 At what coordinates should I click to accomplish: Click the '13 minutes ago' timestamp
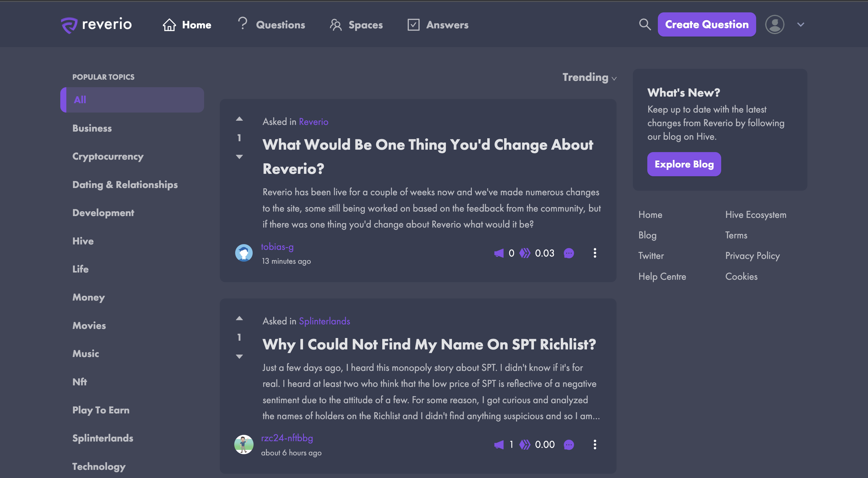tap(286, 261)
